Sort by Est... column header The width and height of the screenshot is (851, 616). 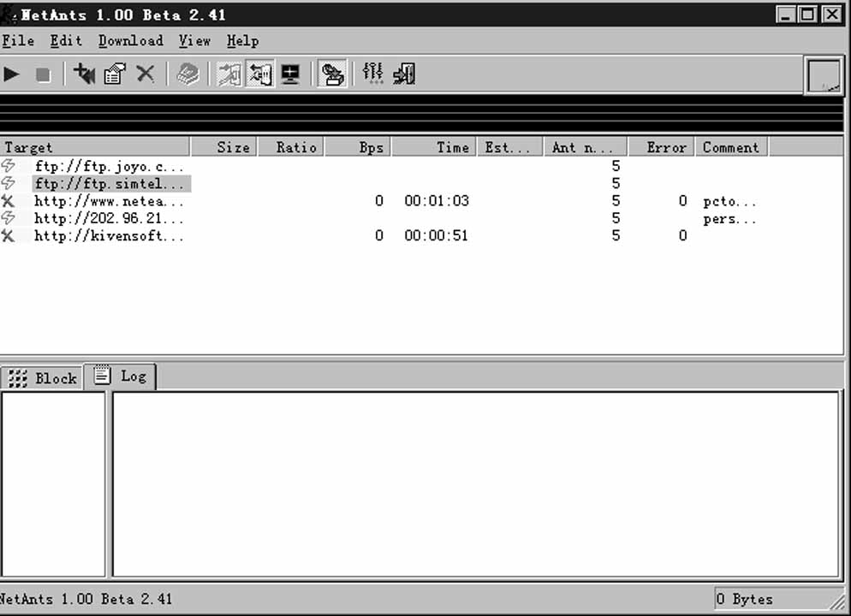509,147
